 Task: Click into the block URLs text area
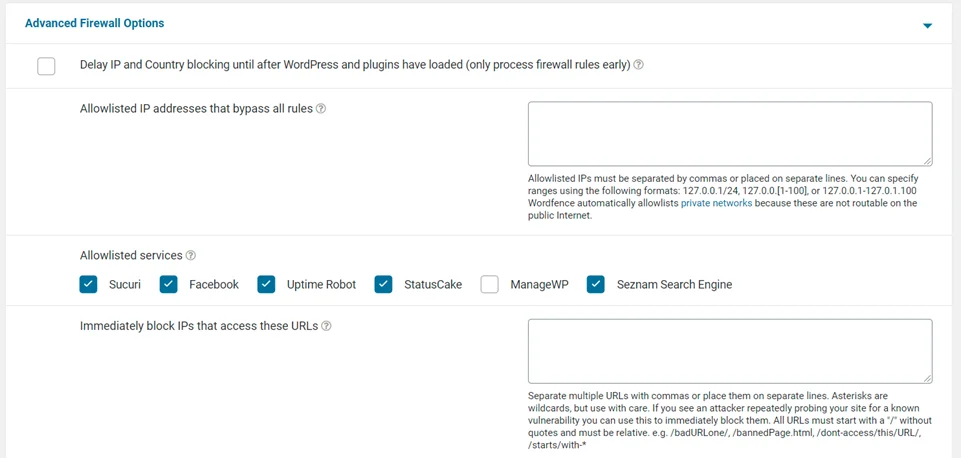730,351
